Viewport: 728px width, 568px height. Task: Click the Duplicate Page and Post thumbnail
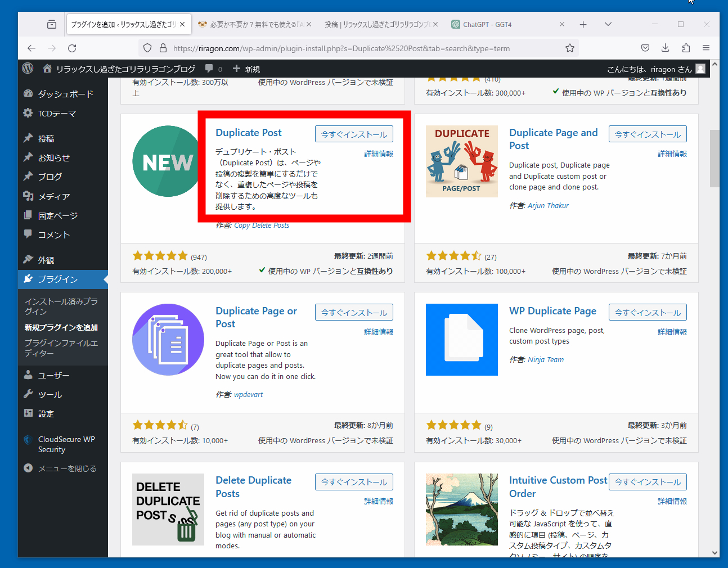coord(461,161)
